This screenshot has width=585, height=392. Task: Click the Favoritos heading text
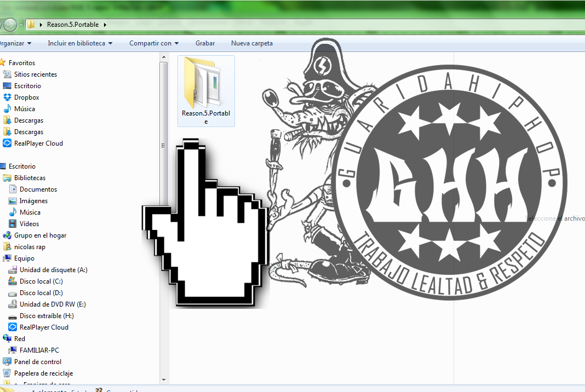[x=22, y=62]
